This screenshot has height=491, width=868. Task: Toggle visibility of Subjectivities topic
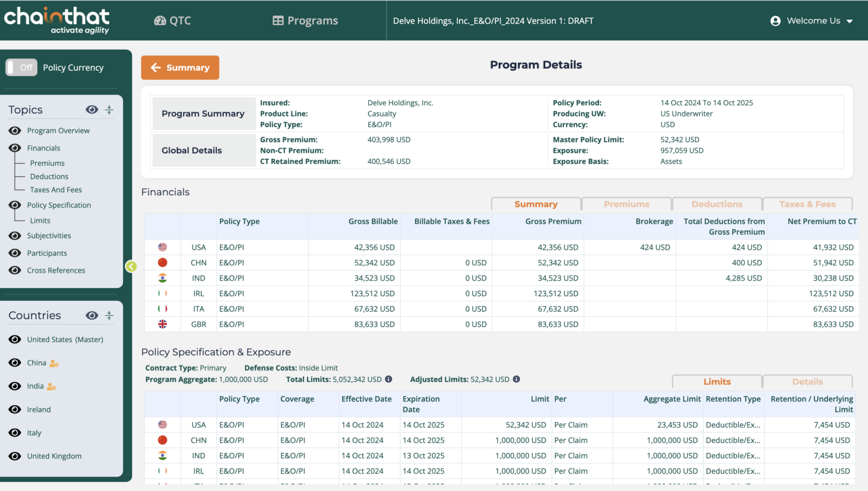[15, 236]
